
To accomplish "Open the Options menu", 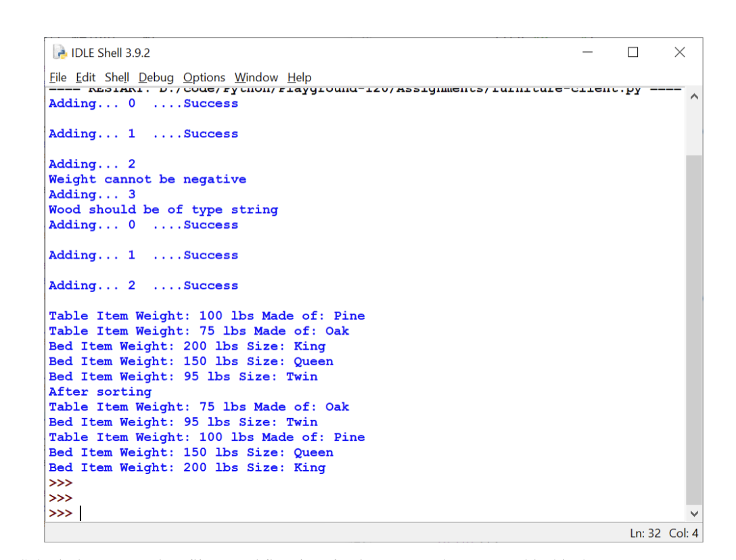I will tap(204, 77).
